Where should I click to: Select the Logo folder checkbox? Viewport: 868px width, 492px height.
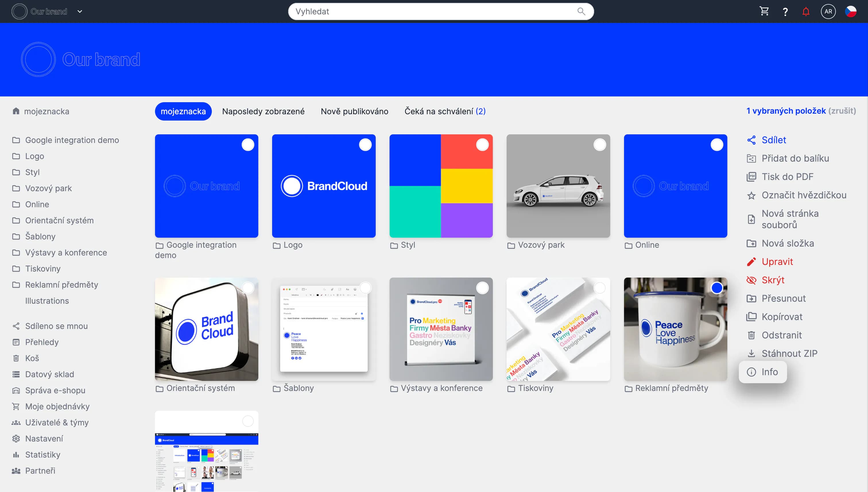click(365, 145)
